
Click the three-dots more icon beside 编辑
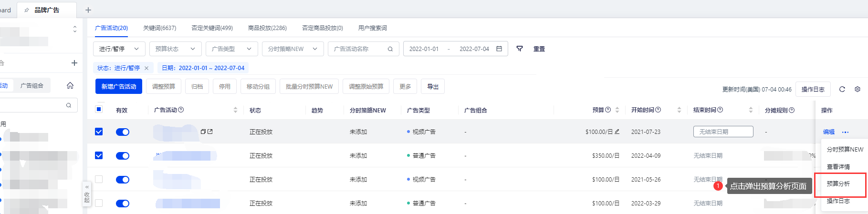click(x=846, y=132)
